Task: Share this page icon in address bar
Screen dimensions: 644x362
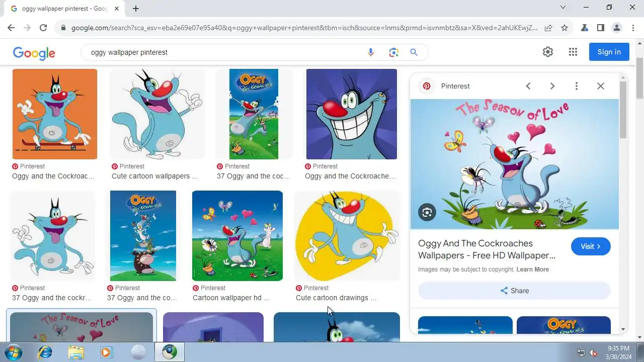Action: (x=548, y=28)
